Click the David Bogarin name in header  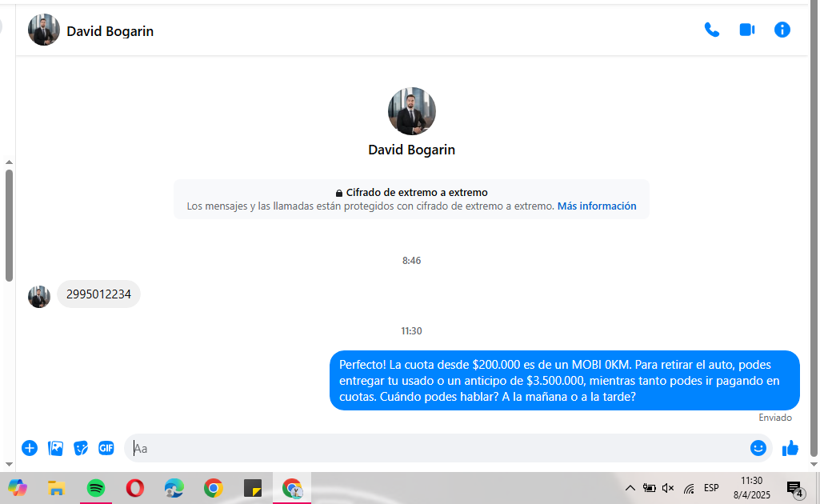110,31
